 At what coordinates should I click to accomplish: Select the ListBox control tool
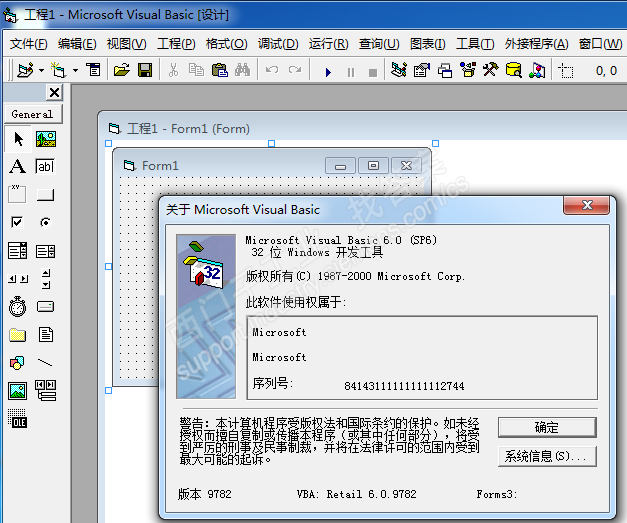[46, 251]
